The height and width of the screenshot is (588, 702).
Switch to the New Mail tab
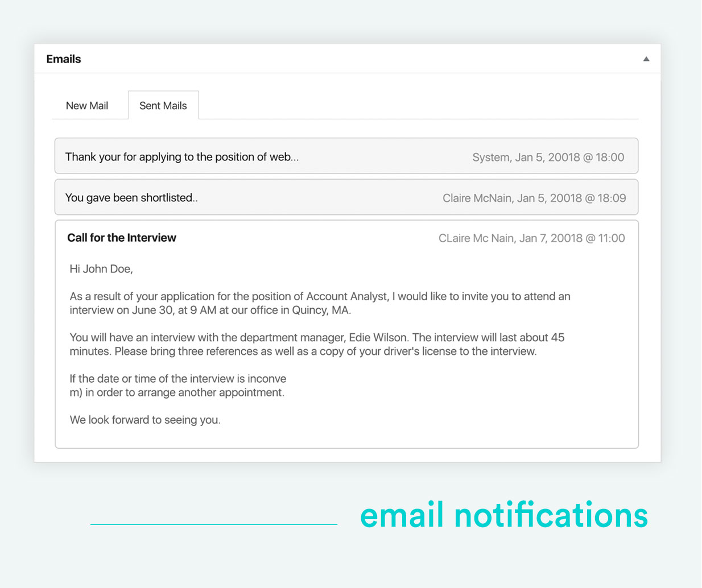coord(87,106)
